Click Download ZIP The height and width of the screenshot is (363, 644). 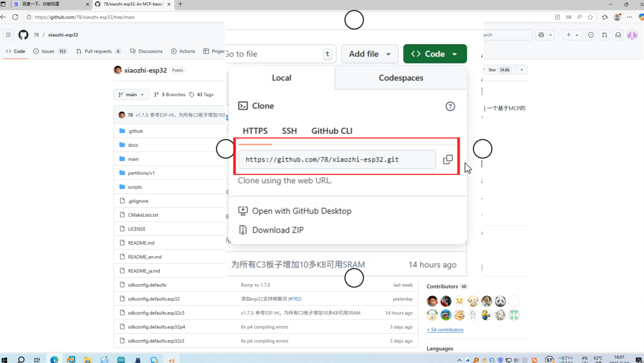click(271, 230)
